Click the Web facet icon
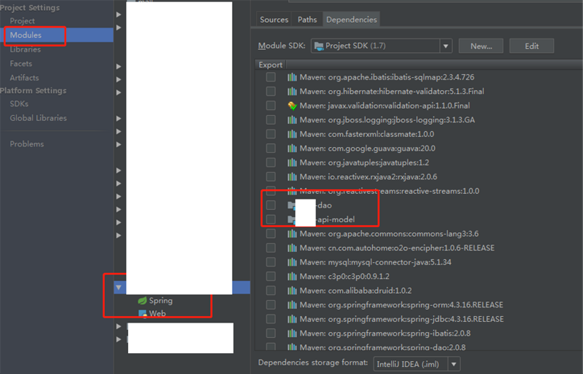 [x=142, y=314]
